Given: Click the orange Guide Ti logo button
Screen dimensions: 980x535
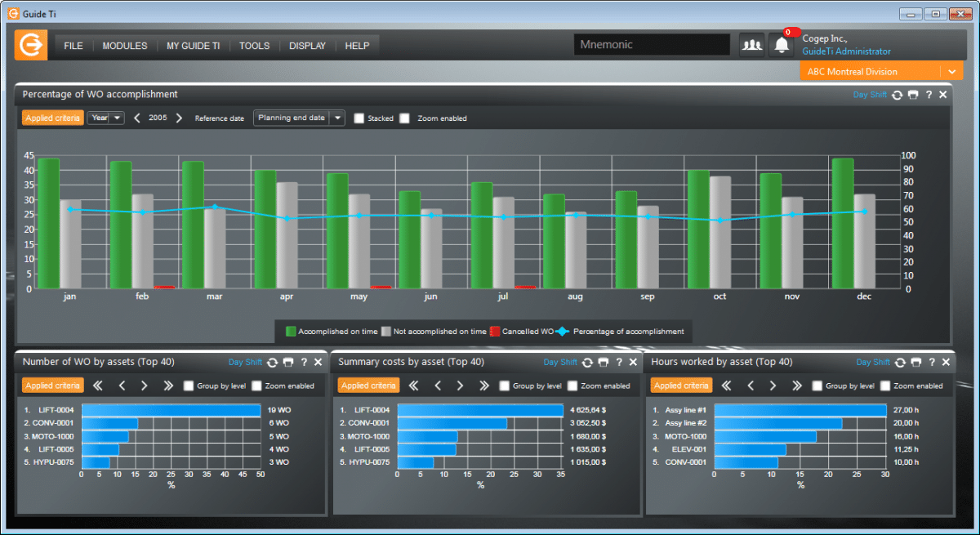Looking at the screenshot, I should pyautogui.click(x=31, y=45).
